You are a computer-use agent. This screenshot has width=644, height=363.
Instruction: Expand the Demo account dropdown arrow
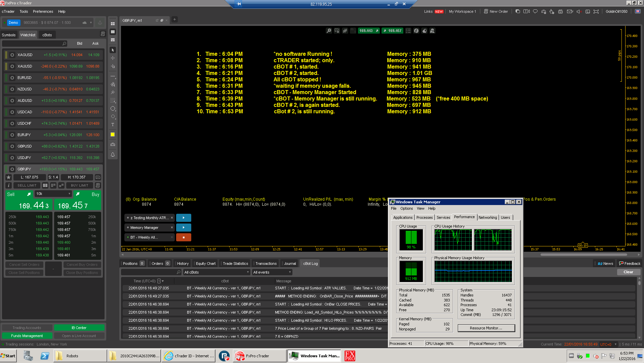click(91, 23)
